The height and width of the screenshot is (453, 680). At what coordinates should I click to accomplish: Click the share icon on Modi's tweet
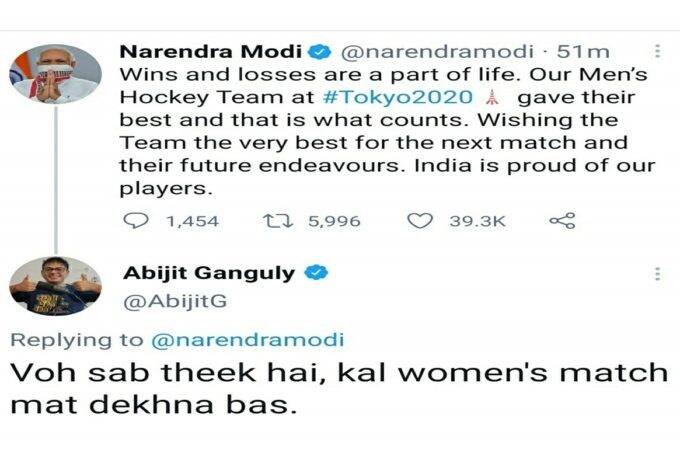[x=563, y=221]
